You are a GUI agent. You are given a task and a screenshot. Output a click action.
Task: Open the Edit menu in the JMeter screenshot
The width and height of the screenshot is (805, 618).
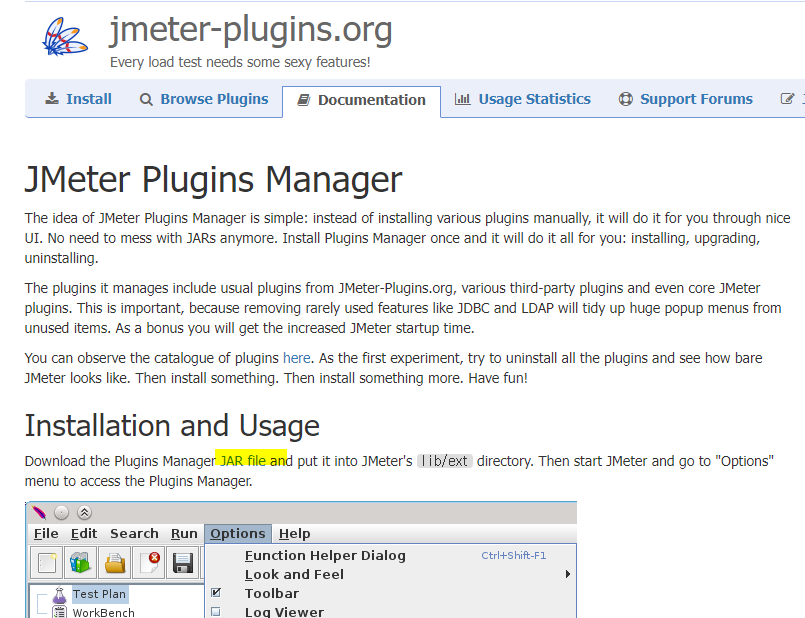click(x=84, y=534)
